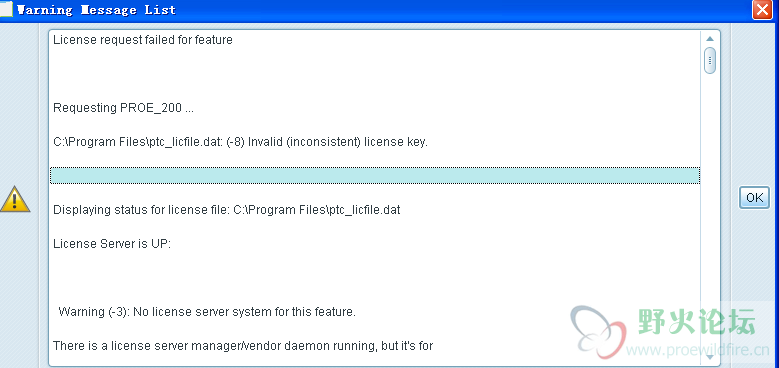Click the empty scrollbar track below thumb
779x368 pixels.
[x=710, y=213]
